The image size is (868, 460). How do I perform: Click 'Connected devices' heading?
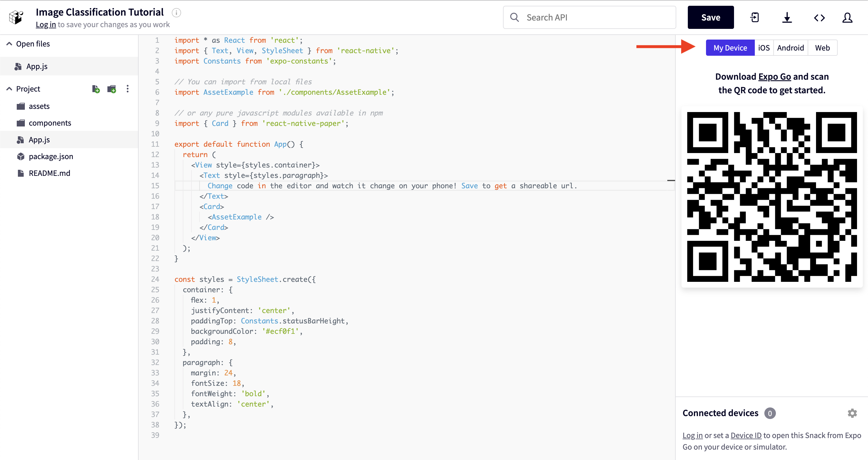point(720,413)
